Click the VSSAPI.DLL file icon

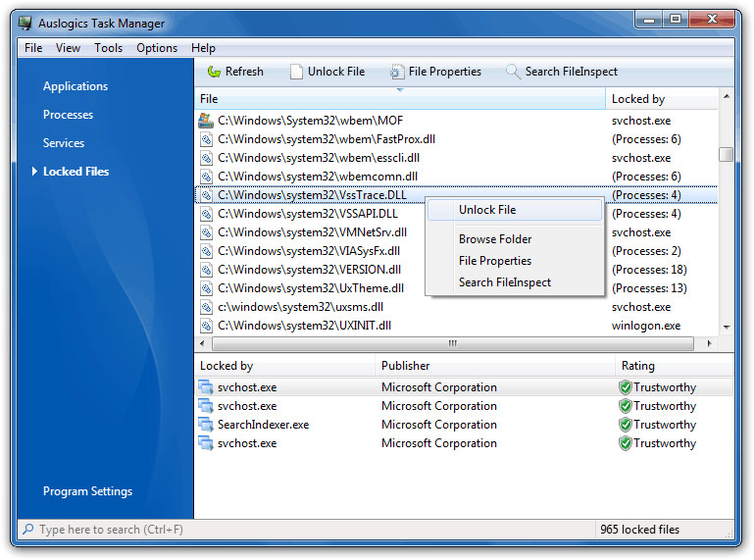click(206, 214)
